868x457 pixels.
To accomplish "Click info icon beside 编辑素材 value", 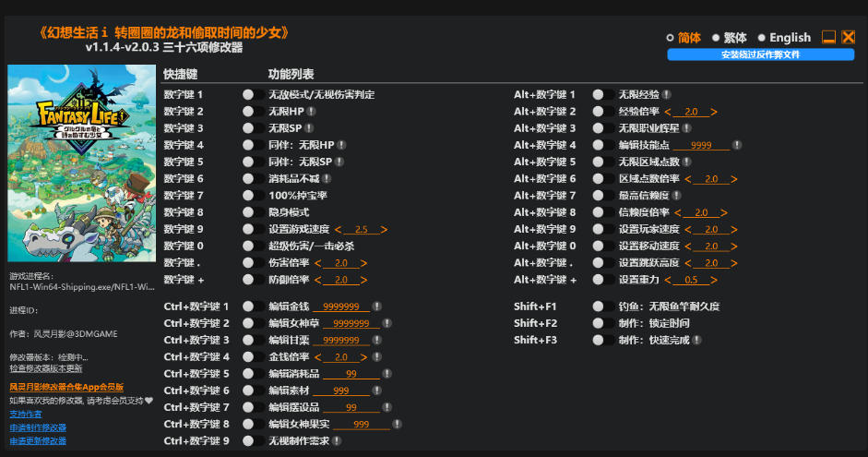I will (377, 391).
